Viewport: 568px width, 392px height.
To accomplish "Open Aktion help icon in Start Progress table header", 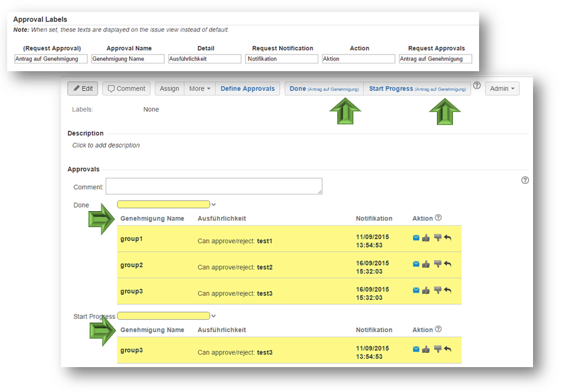I will (438, 329).
